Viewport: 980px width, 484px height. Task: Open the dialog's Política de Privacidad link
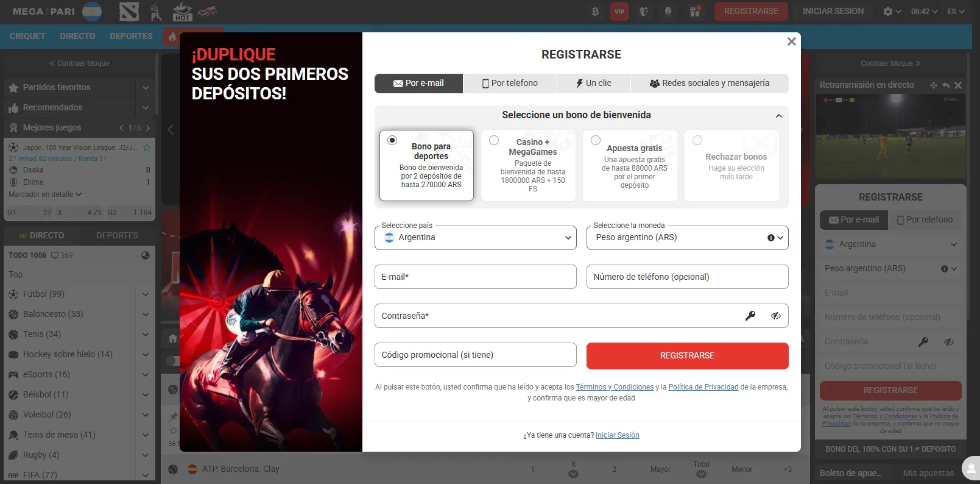(703, 387)
